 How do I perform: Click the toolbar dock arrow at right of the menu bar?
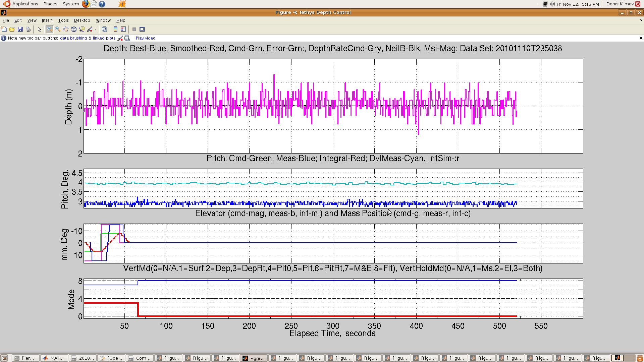(641, 20)
